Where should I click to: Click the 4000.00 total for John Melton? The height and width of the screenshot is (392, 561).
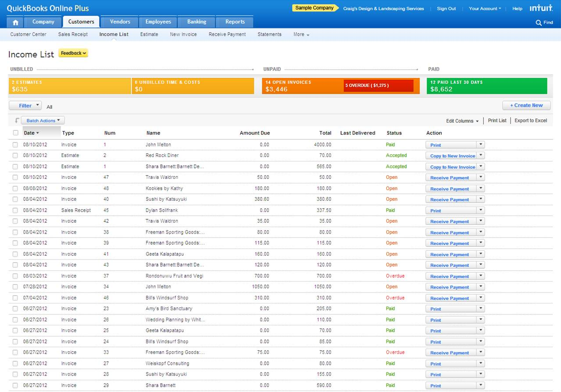pos(323,144)
